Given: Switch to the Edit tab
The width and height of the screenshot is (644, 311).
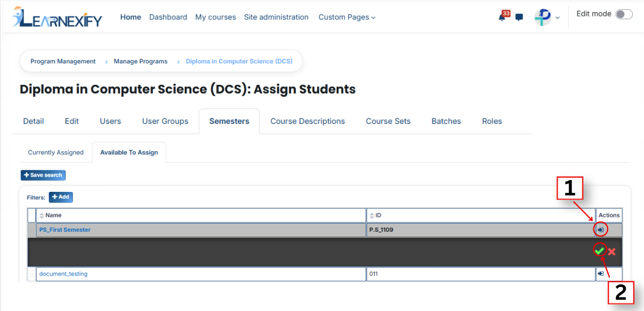Looking at the screenshot, I should (x=72, y=121).
